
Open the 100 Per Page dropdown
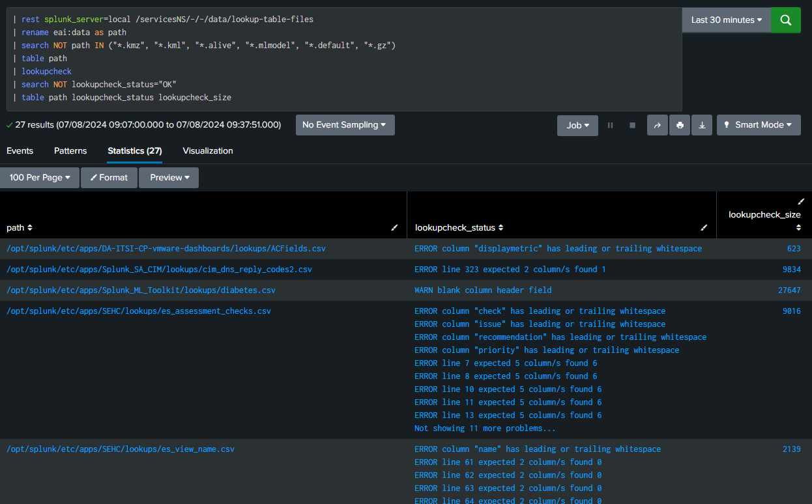40,178
